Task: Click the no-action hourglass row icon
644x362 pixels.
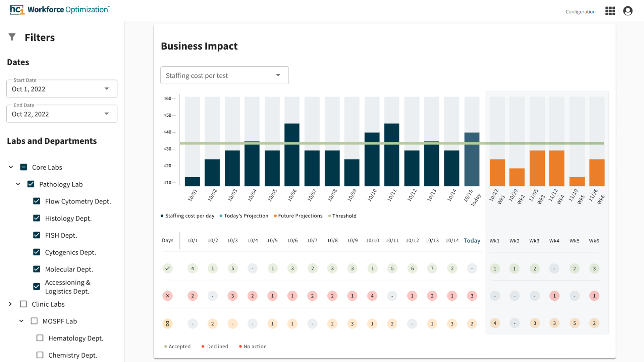Action: pos(167,323)
